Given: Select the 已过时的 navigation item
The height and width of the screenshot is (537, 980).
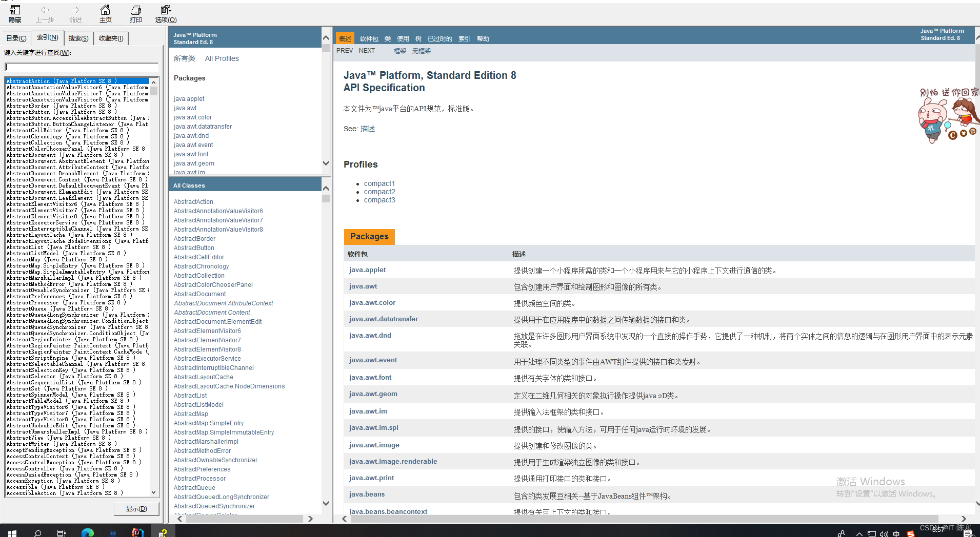Looking at the screenshot, I should tap(440, 39).
